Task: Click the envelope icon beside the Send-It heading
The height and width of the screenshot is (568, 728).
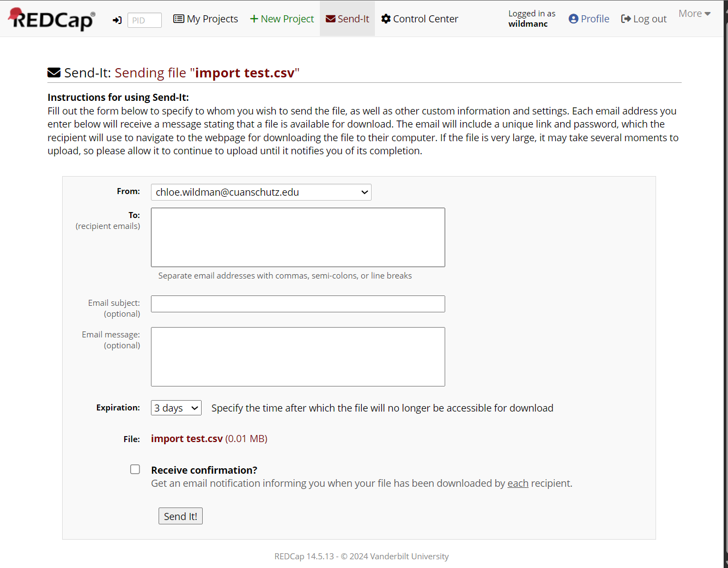Action: click(x=54, y=72)
